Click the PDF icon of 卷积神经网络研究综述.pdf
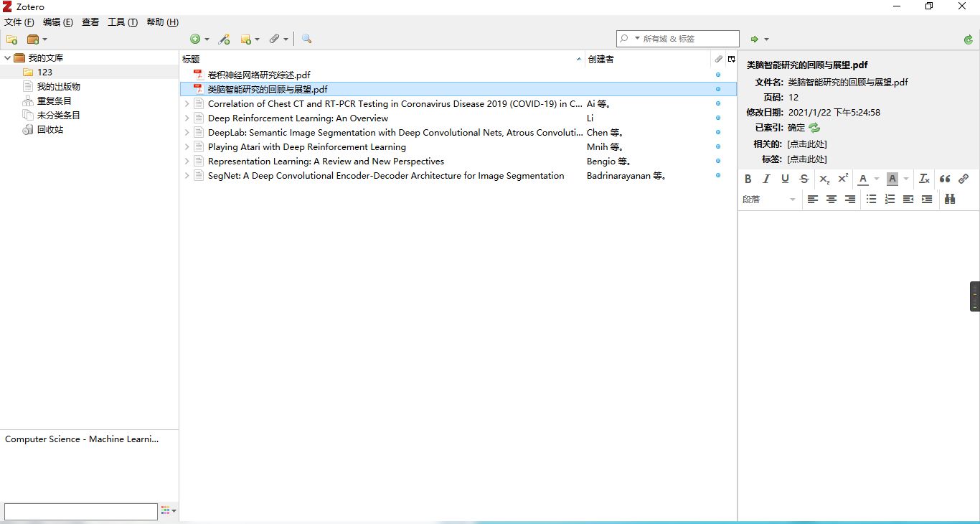Screen dimensions: 980x524 199,75
